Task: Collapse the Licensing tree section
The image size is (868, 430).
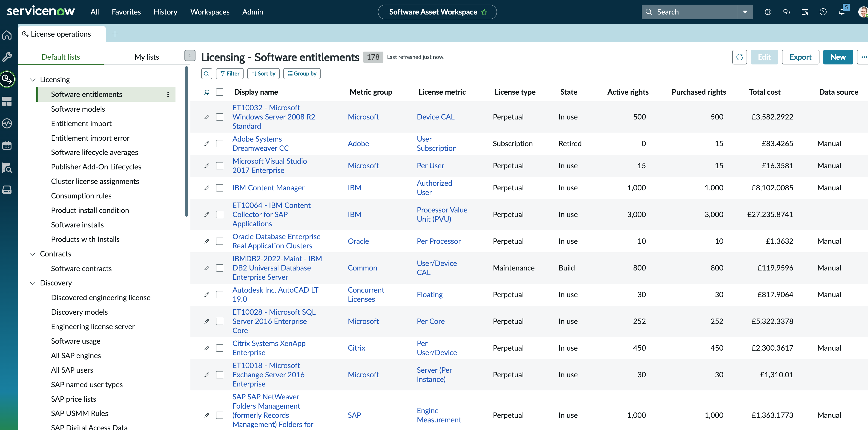Action: point(33,80)
